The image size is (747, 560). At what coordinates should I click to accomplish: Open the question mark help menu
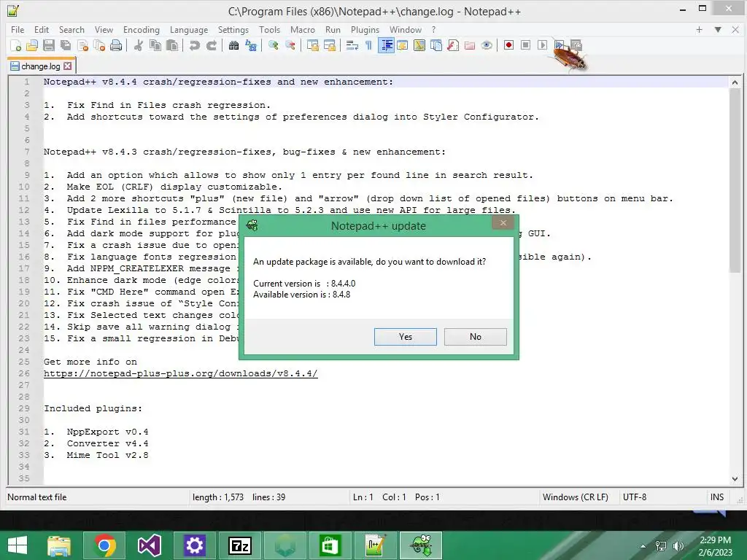click(433, 29)
